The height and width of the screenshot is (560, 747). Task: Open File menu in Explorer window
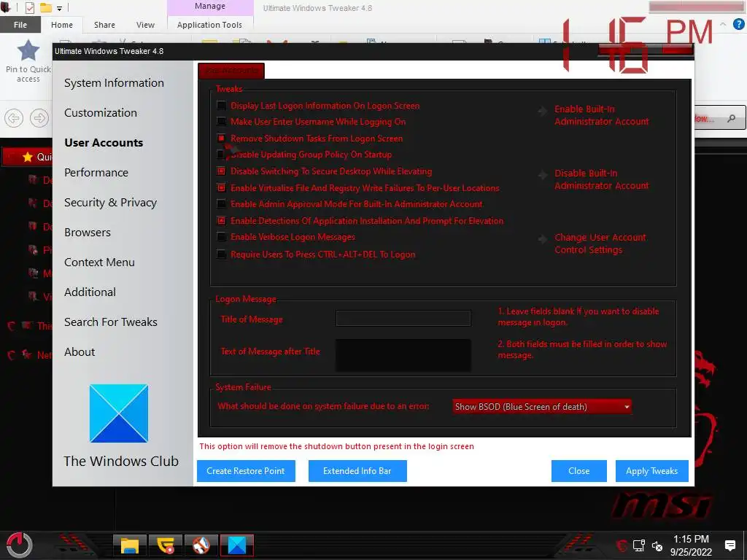click(20, 25)
